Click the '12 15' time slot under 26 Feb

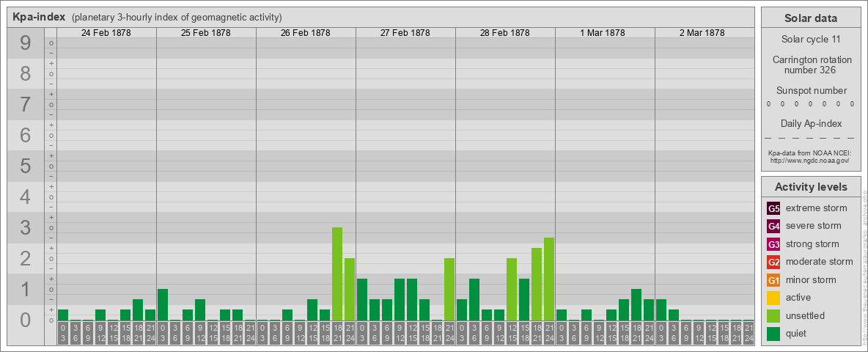tap(312, 333)
